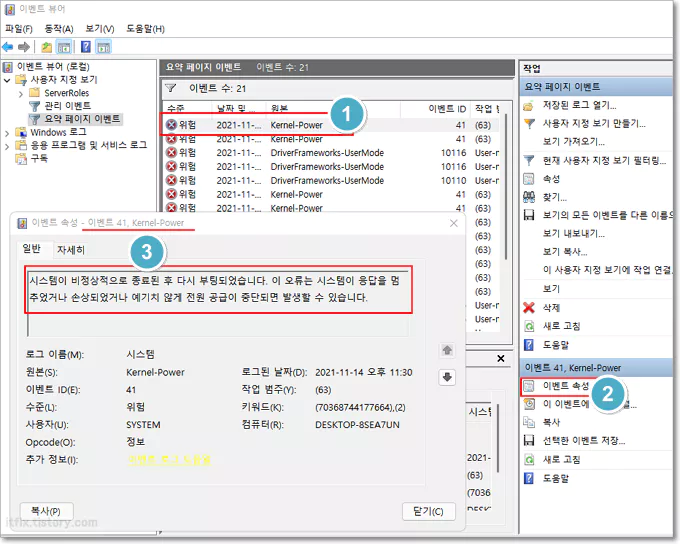Click the 요약 페이지 이벤트 actions header
This screenshot has width=680, height=544.
[x=596, y=87]
